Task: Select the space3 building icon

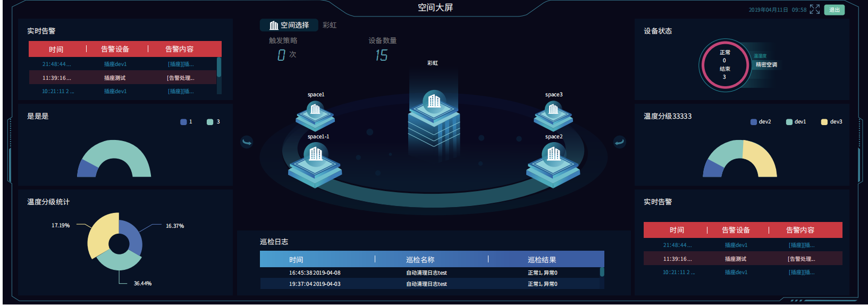Action: click(553, 110)
